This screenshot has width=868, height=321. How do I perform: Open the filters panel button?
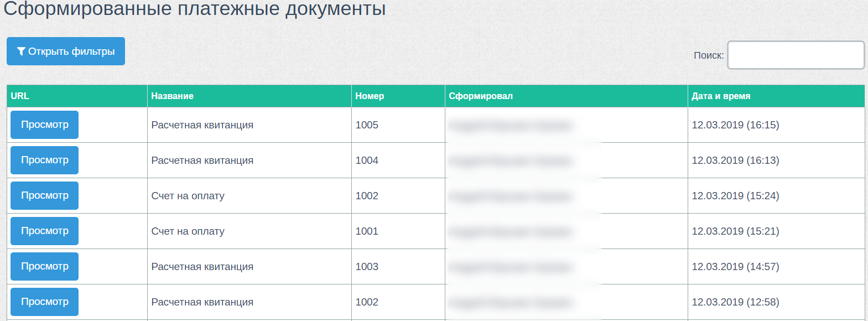[66, 51]
